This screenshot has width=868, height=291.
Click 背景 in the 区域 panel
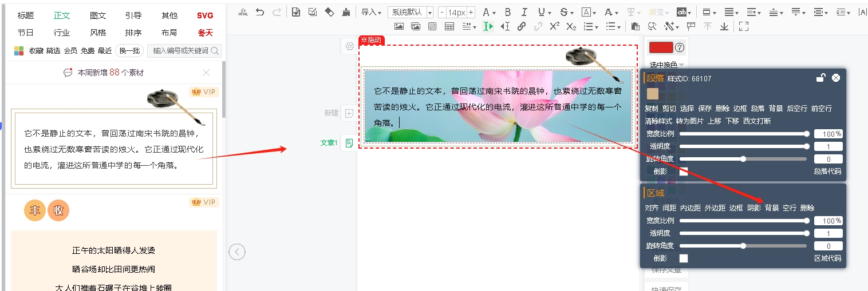pyautogui.click(x=772, y=208)
